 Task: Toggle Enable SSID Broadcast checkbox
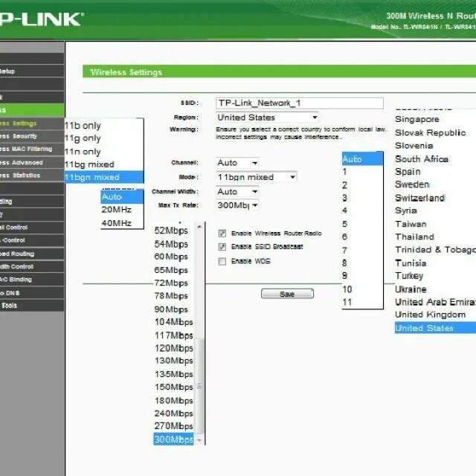pos(222,247)
